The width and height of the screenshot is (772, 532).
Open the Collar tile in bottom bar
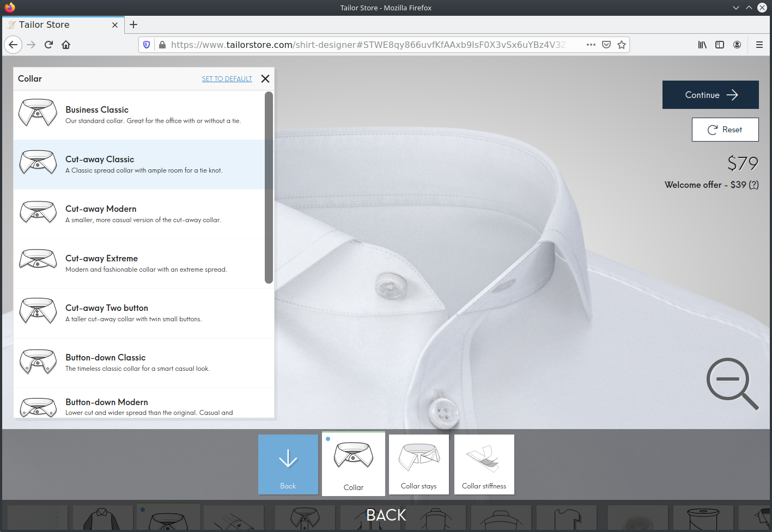(354, 464)
